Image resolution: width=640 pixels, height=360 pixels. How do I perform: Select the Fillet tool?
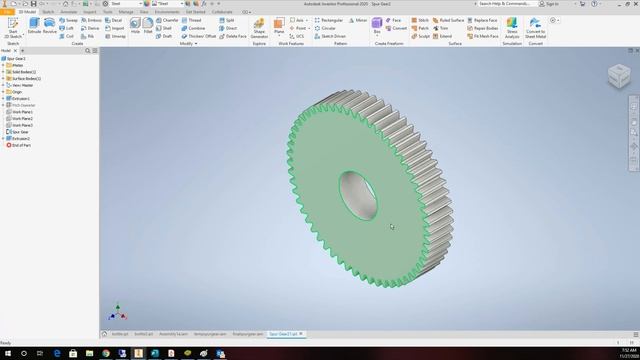[148, 26]
